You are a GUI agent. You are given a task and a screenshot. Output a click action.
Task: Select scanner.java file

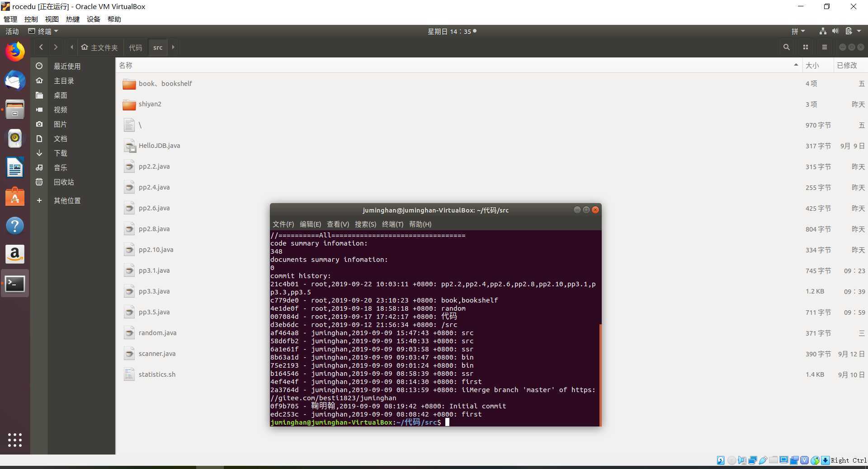point(157,354)
